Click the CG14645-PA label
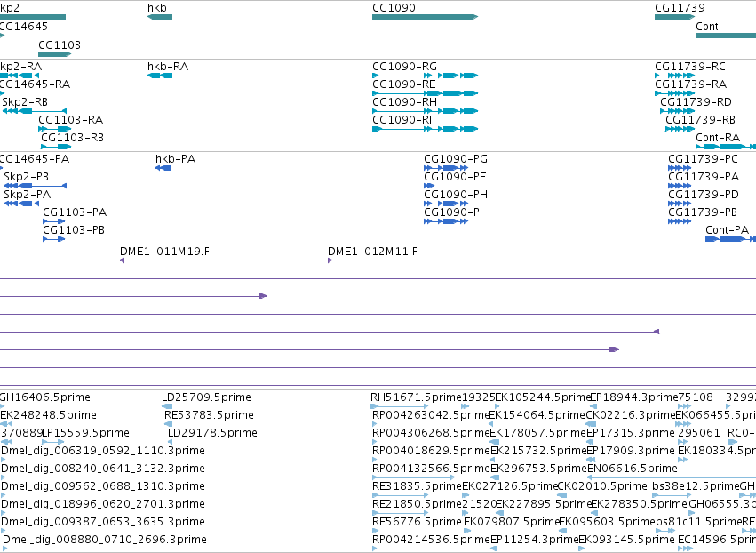Image resolution: width=756 pixels, height=553 pixels. [x=35, y=159]
